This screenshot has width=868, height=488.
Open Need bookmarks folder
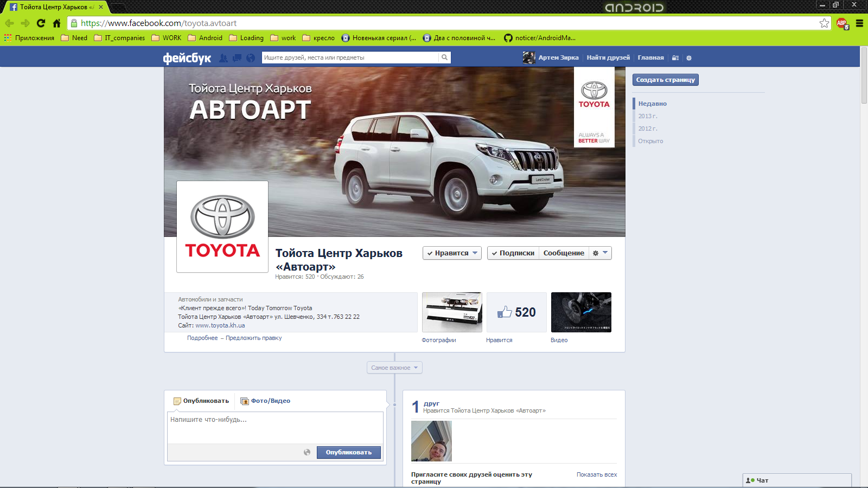(x=74, y=38)
